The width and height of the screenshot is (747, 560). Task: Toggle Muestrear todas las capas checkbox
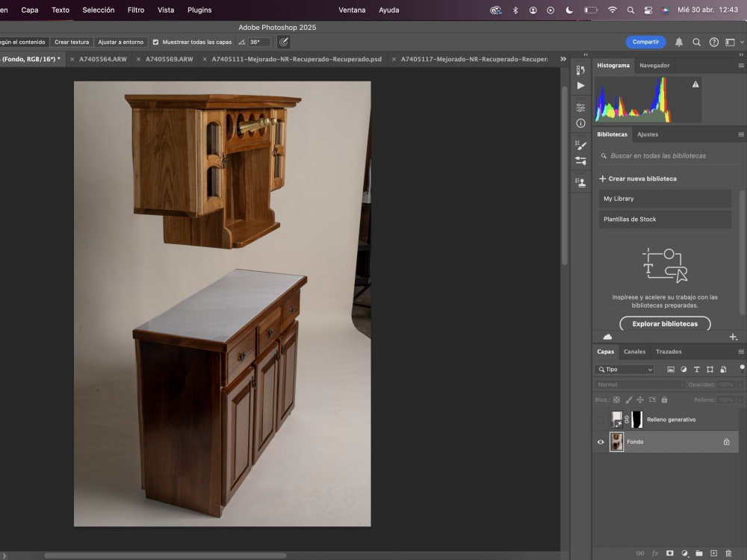(155, 42)
